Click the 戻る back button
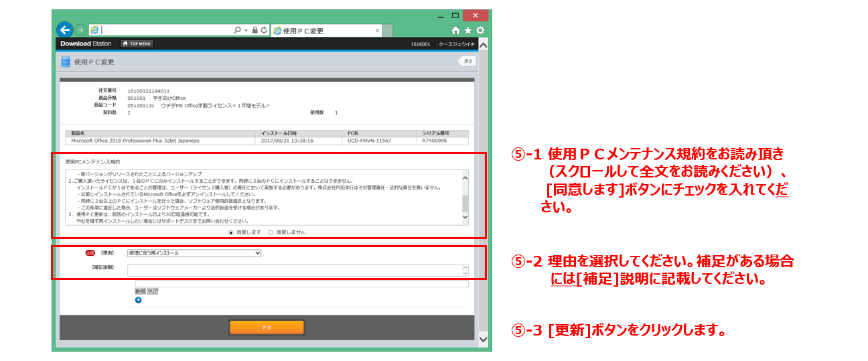Screen dimensions: 868x361 467,61
